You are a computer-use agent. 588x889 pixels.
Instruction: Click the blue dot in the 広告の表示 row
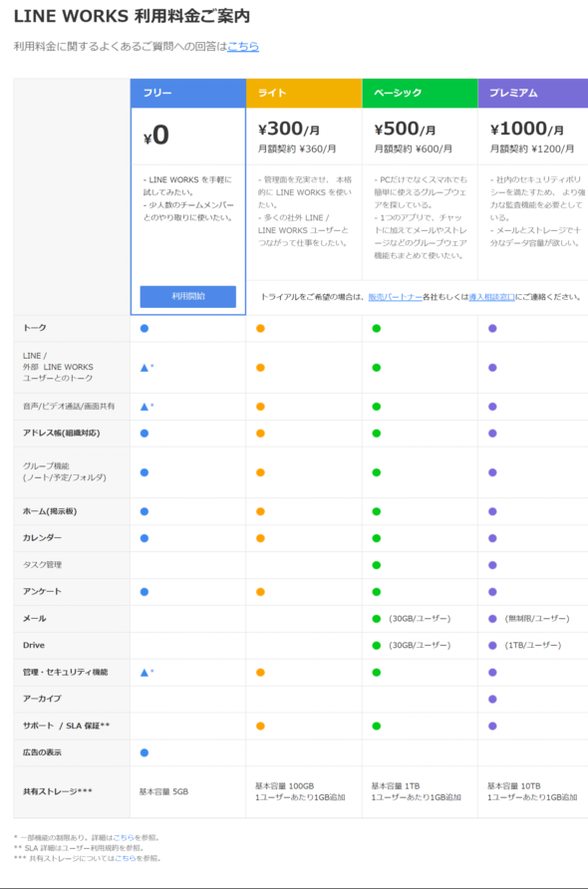pos(145,752)
